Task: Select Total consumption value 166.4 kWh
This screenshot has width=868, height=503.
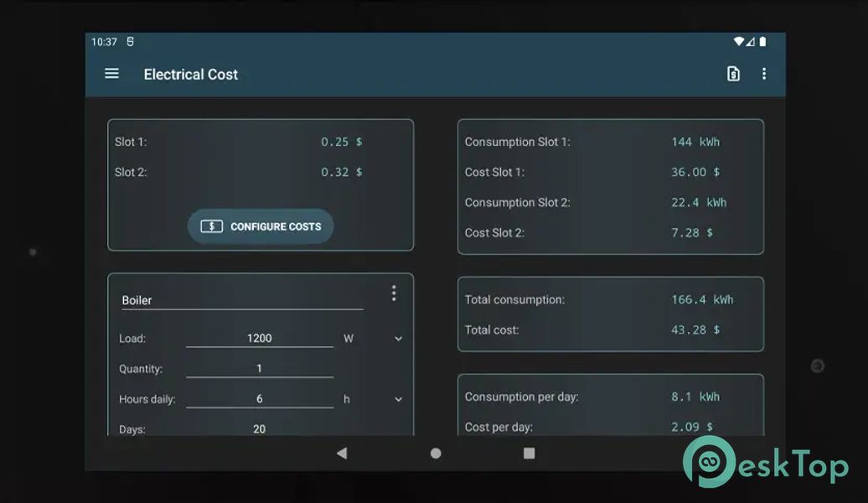Action: [702, 299]
